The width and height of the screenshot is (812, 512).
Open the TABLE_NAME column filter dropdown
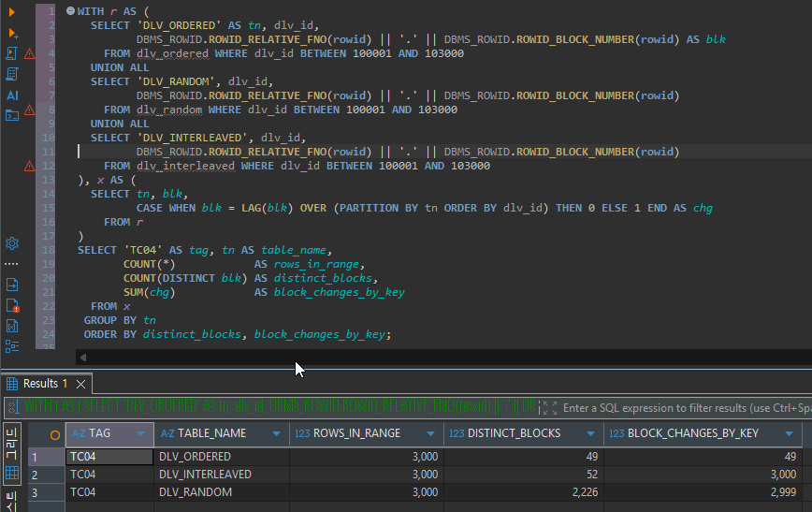tap(277, 433)
